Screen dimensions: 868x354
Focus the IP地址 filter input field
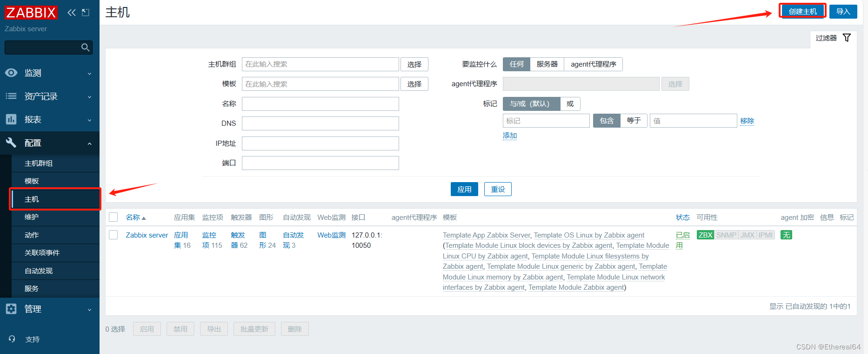[x=320, y=143]
